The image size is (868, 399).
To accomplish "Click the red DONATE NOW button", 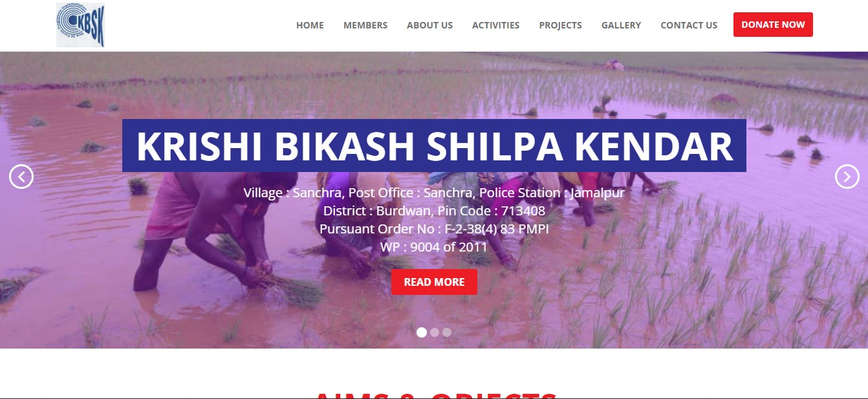I will click(x=773, y=25).
